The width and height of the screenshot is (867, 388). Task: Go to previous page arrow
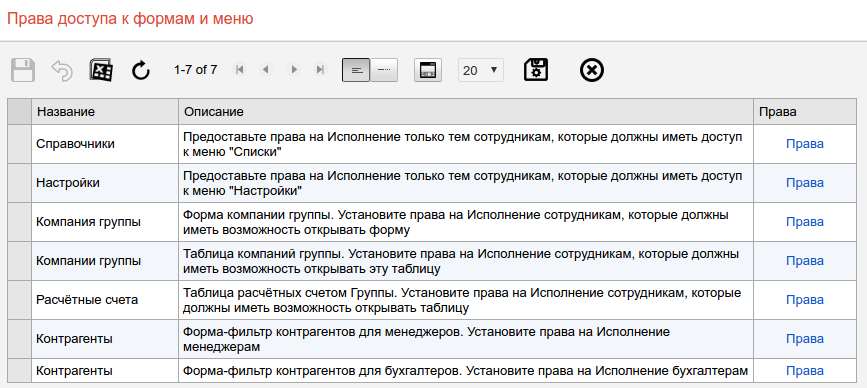(x=267, y=70)
